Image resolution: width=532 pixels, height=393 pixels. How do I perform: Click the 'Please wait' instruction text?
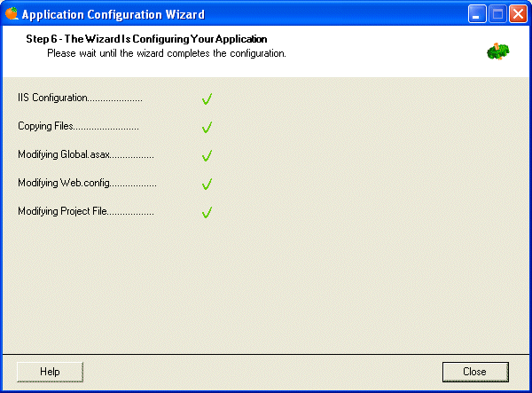(x=166, y=53)
